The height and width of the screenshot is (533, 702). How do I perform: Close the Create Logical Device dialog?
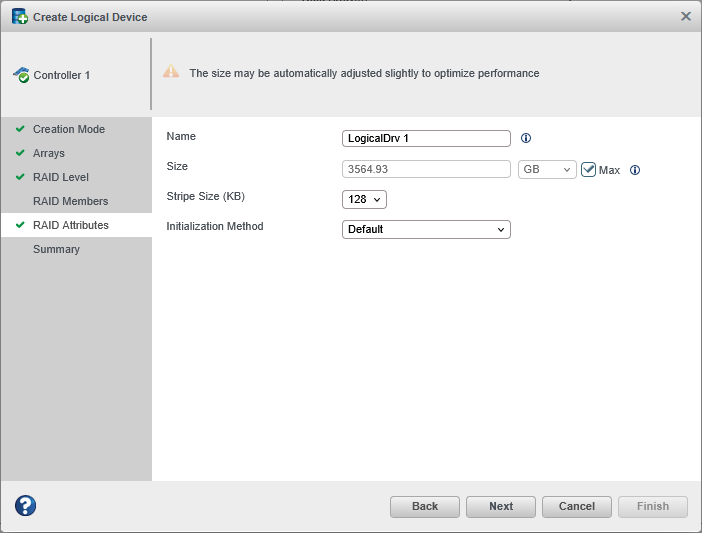[x=686, y=16]
